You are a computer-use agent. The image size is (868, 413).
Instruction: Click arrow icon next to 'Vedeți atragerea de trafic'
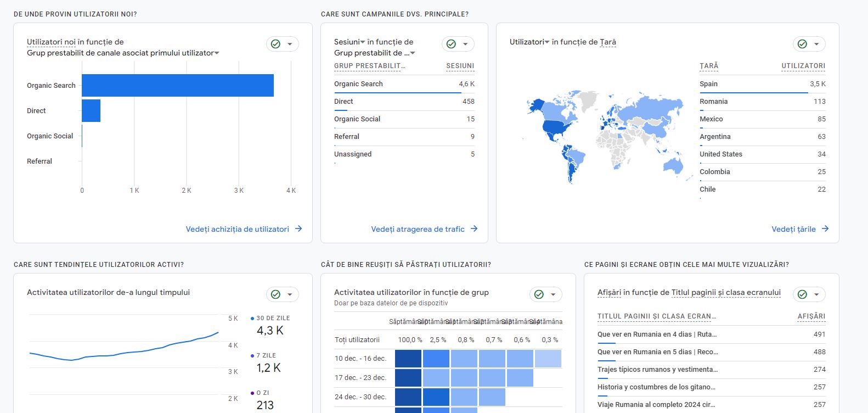coord(474,228)
